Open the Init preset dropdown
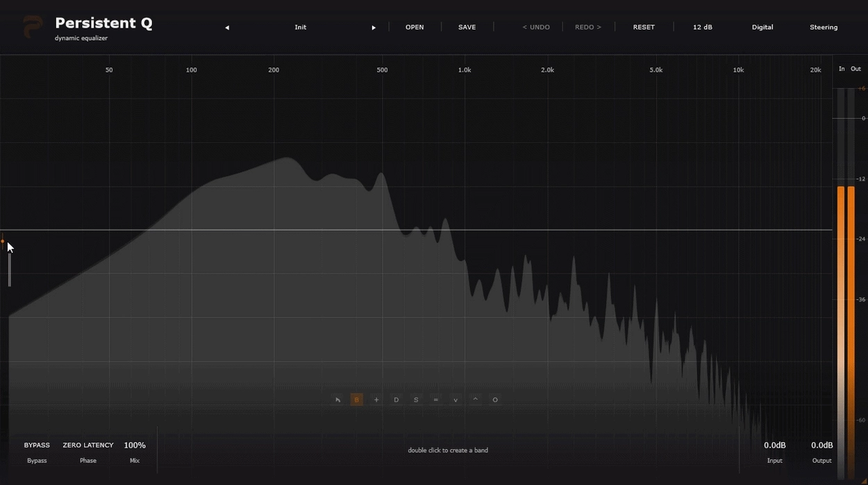 tap(300, 27)
